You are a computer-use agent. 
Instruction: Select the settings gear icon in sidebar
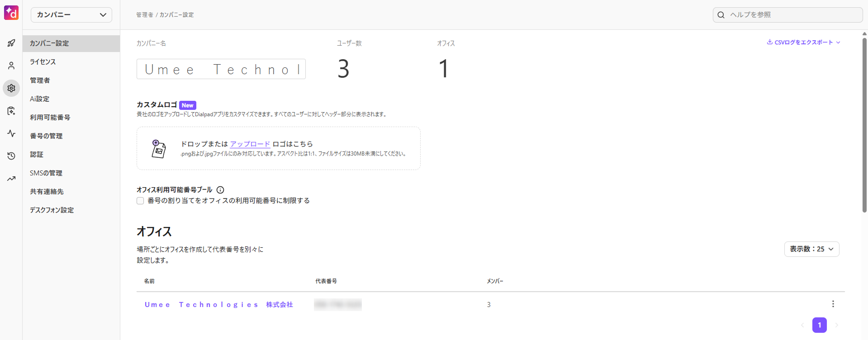coord(11,88)
